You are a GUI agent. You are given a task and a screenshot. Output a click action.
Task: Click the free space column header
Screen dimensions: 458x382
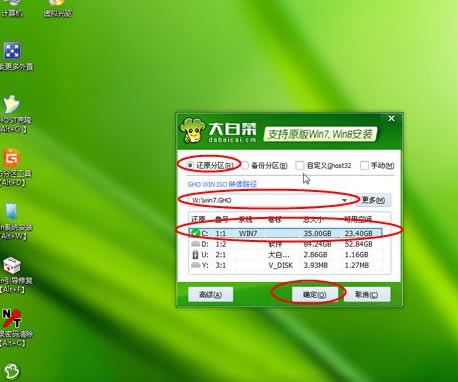(358, 220)
